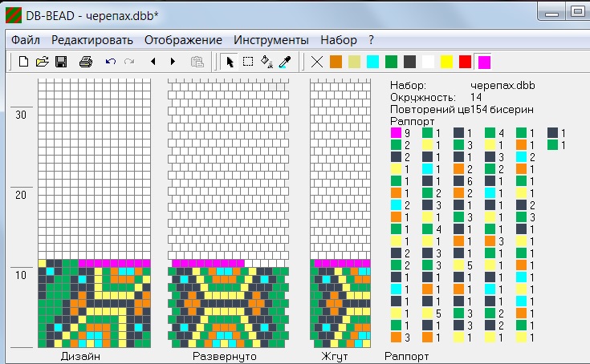Open a pattern with the folder icon
Screen dimensions: 590x364
[42, 62]
